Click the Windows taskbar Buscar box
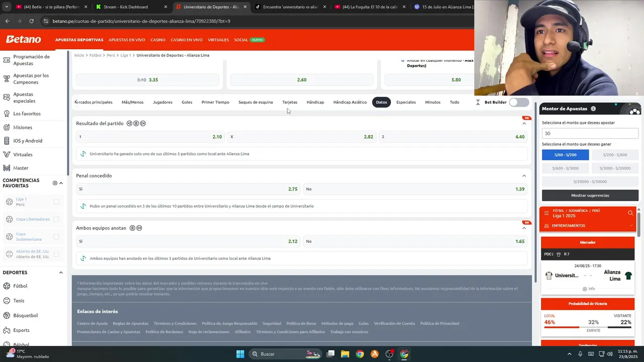This screenshot has width=644, height=362. pyautogui.click(x=286, y=354)
